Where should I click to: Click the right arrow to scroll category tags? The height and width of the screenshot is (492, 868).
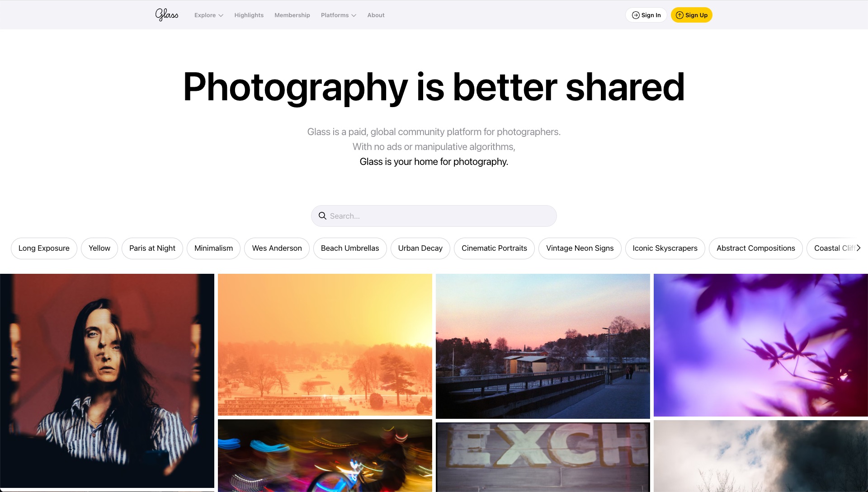[858, 248]
